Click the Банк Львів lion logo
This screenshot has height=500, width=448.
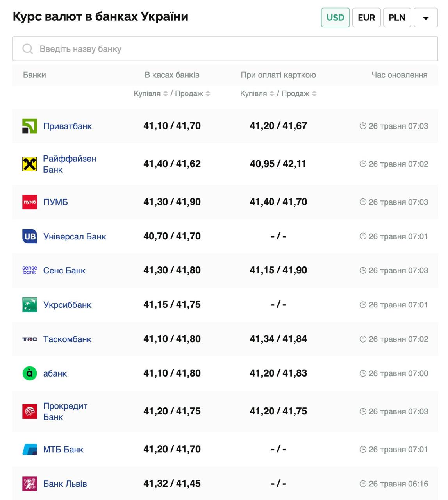click(x=30, y=484)
